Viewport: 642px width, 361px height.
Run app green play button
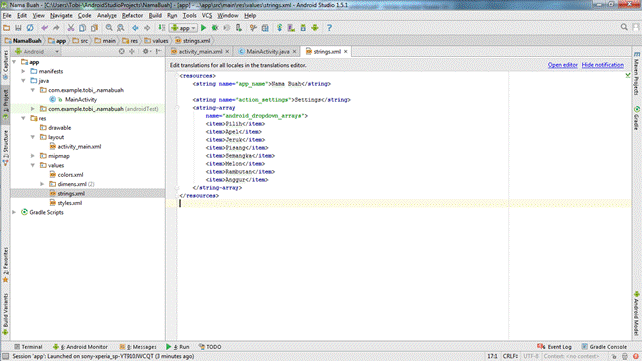coord(203,28)
